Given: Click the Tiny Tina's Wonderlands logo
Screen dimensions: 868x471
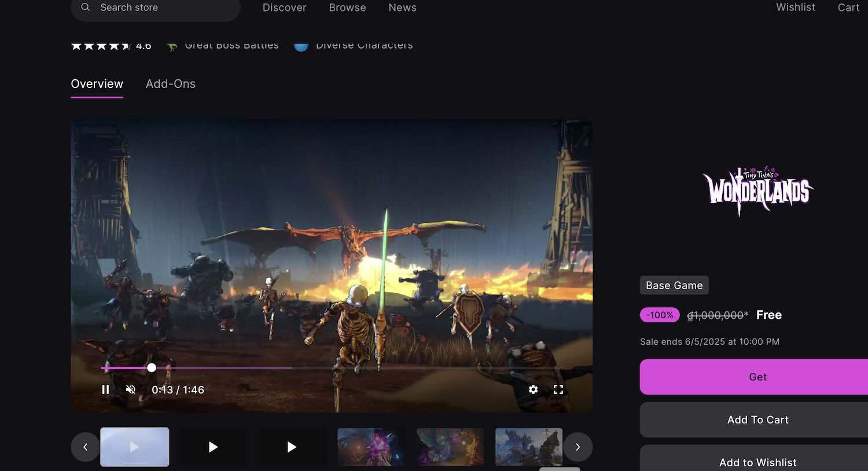Looking at the screenshot, I should pos(757,191).
